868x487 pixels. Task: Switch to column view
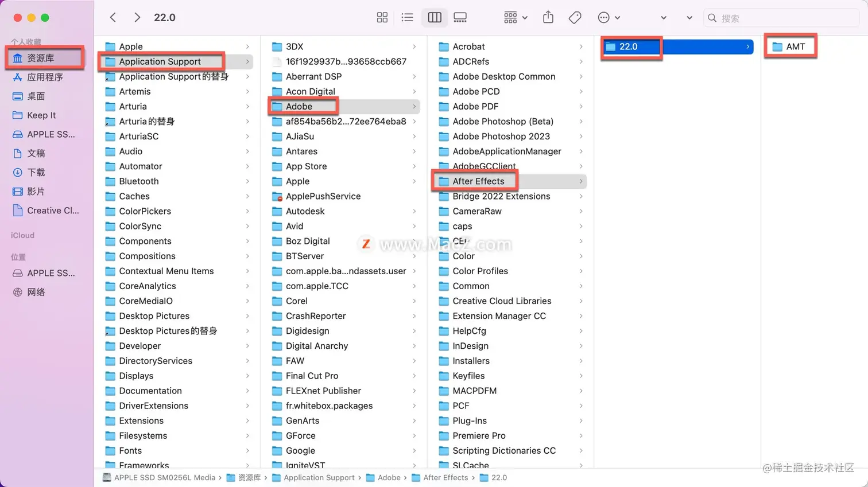click(435, 18)
